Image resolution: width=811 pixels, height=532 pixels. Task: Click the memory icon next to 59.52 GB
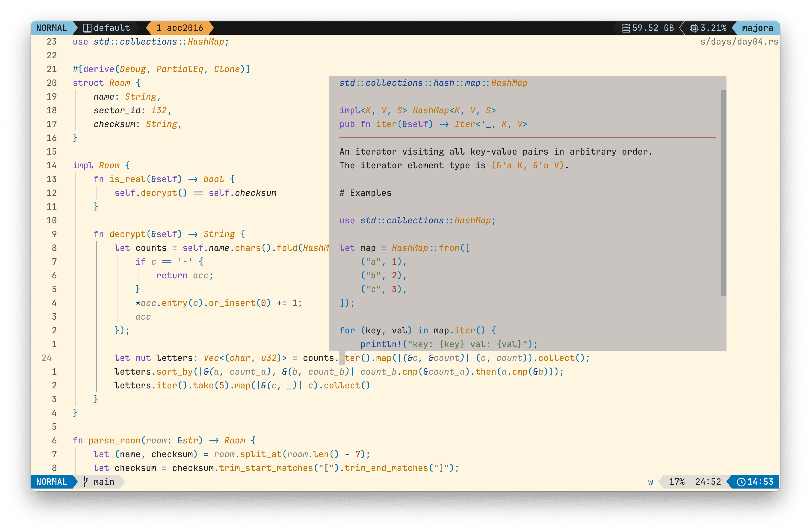626,28
